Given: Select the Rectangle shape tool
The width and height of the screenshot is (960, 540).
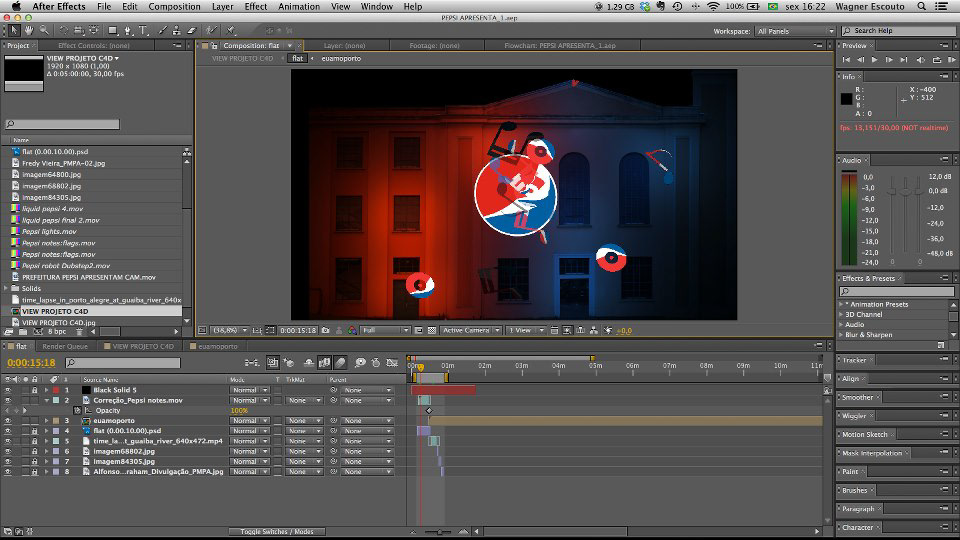Looking at the screenshot, I should pos(113,30).
